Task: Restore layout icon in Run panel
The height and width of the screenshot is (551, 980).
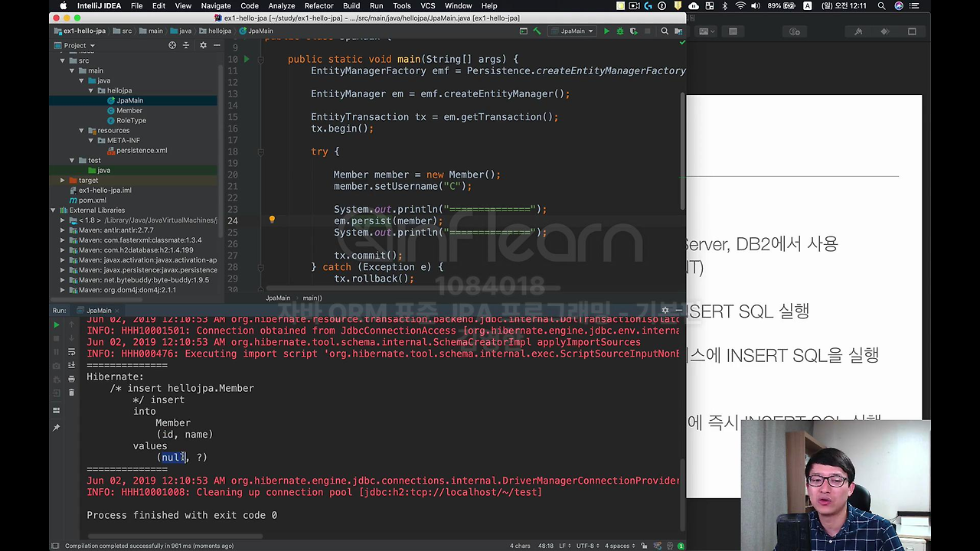Action: coord(56,410)
